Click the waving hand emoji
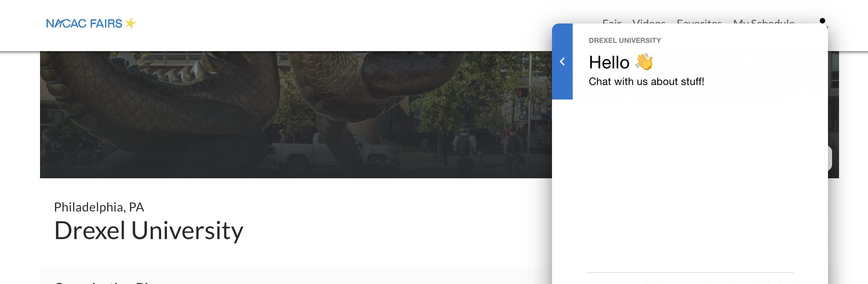868x284 pixels. coord(644,62)
